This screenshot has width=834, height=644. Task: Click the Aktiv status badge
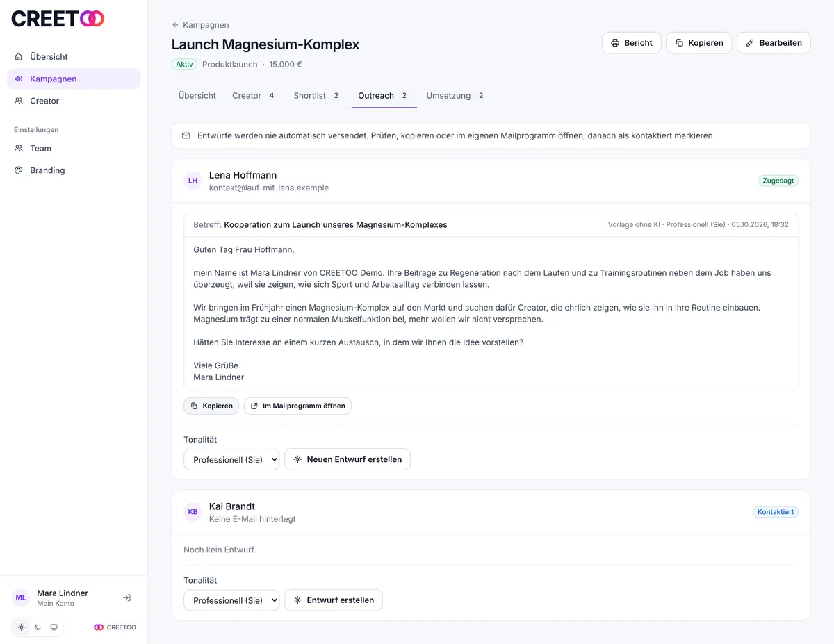pyautogui.click(x=184, y=65)
